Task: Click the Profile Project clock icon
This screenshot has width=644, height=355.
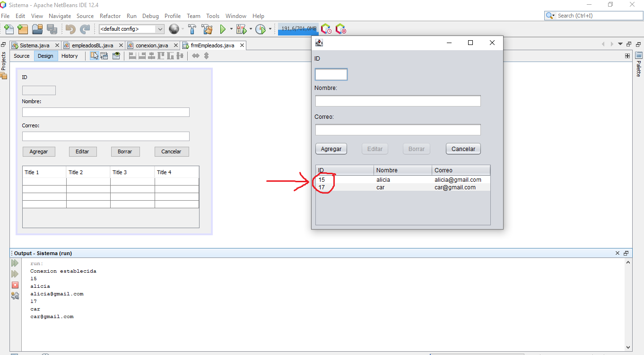Action: (x=261, y=29)
